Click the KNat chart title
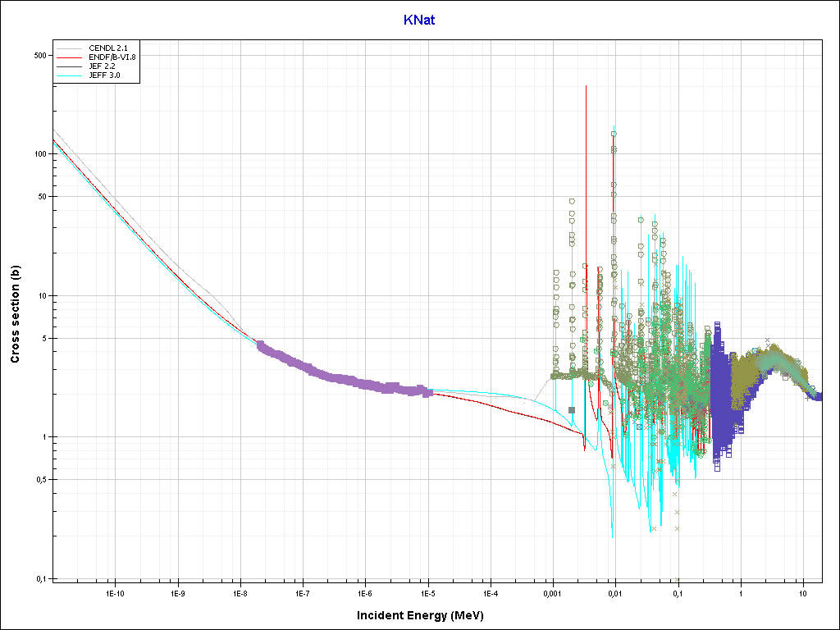 (x=419, y=20)
